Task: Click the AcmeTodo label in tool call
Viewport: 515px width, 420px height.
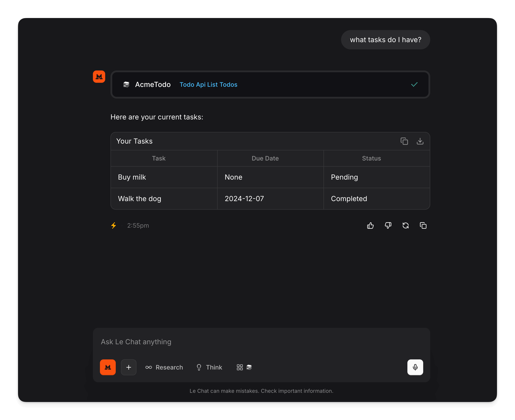Action: 153,85
